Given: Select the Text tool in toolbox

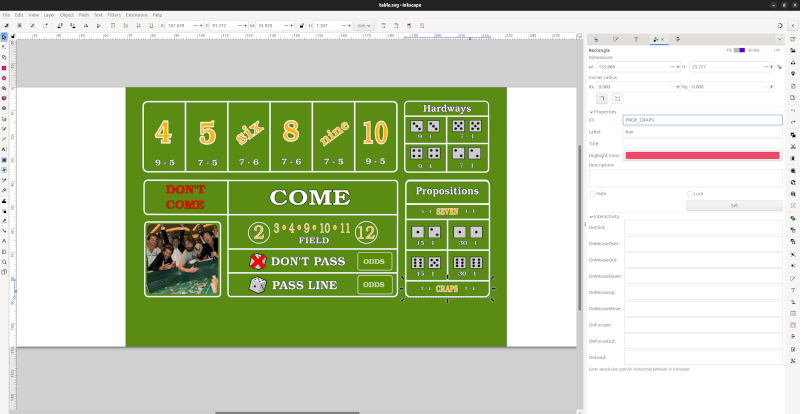Looking at the screenshot, I should (4, 149).
